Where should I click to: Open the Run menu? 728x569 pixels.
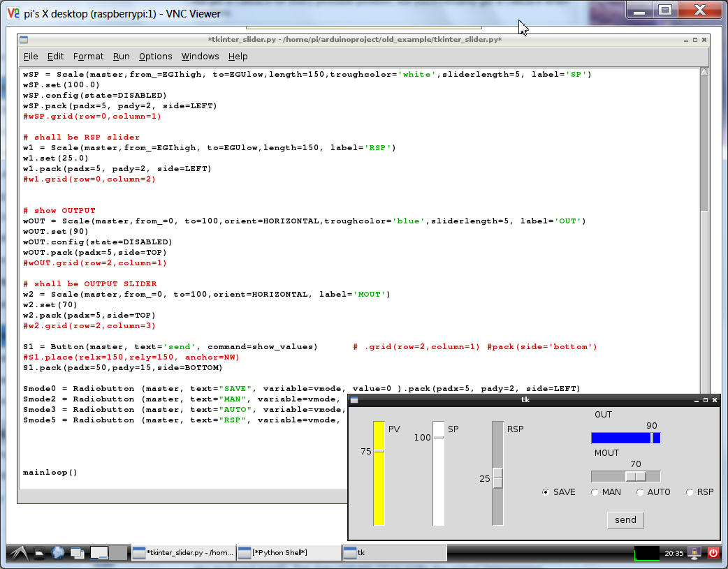pyautogui.click(x=121, y=57)
